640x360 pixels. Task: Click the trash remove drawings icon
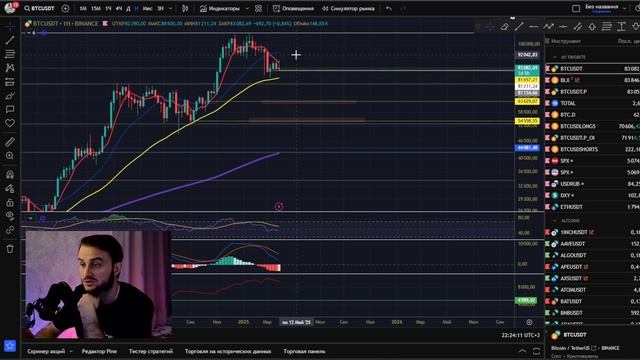[10, 249]
